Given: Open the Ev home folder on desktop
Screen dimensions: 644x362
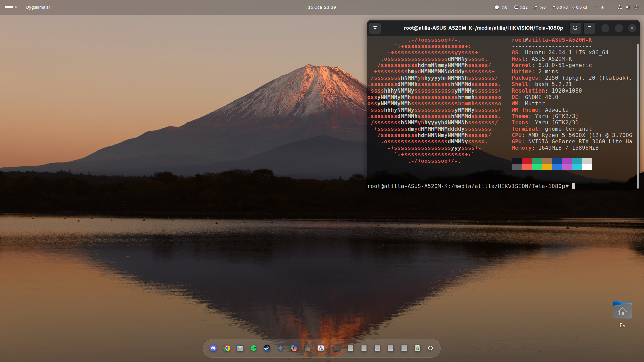Looking at the screenshot, I should (623, 314).
